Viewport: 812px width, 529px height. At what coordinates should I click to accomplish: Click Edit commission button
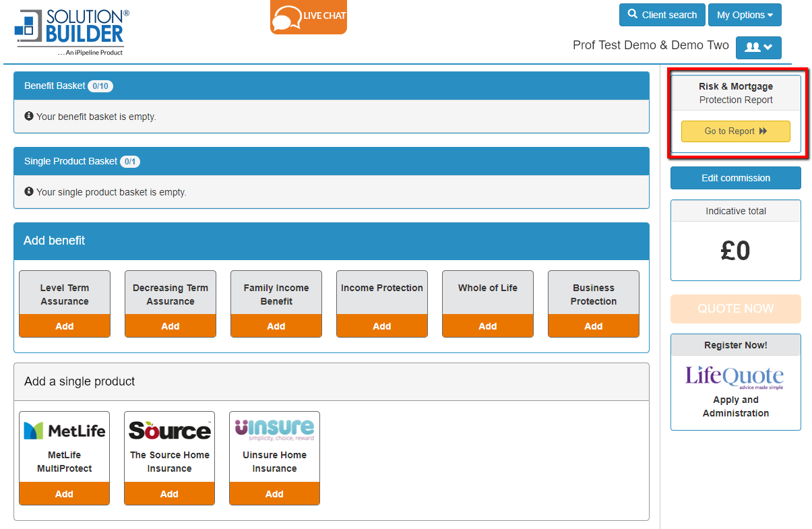tap(735, 178)
